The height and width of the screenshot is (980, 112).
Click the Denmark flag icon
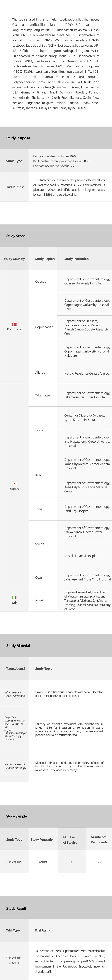[x=14, y=324]
